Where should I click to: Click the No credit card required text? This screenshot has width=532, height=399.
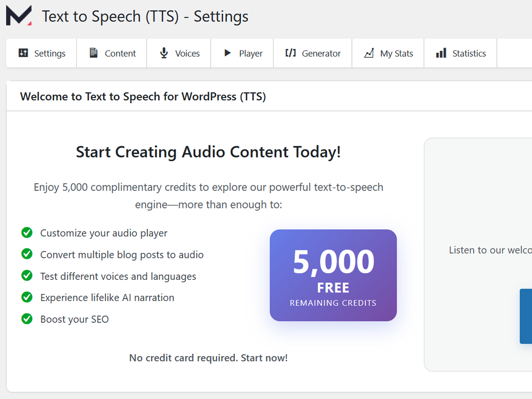pos(208,358)
